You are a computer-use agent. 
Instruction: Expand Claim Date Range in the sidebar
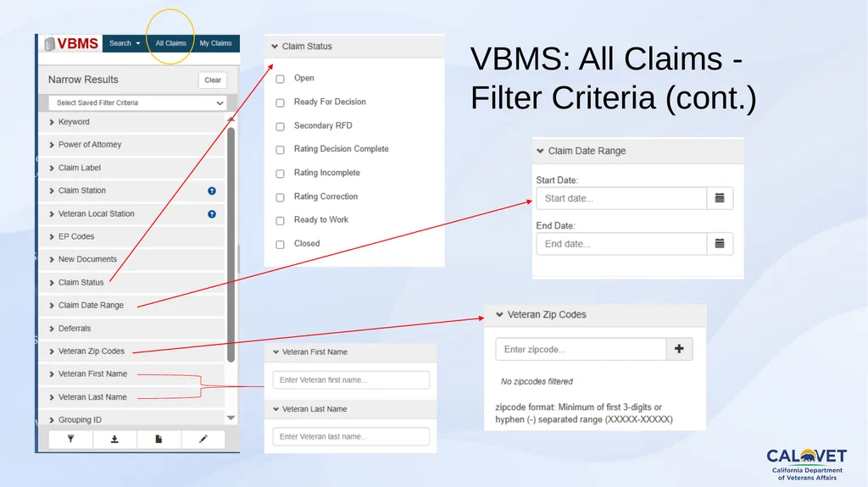pyautogui.click(x=131, y=305)
